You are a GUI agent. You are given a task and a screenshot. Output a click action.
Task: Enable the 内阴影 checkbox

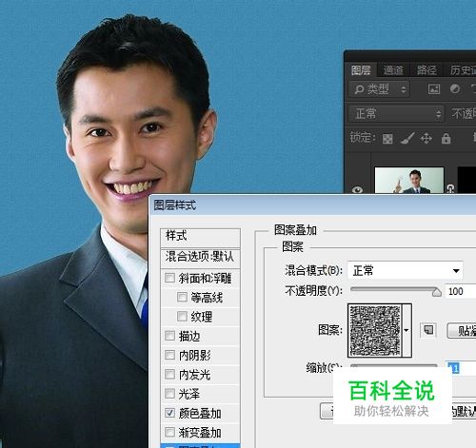click(169, 355)
